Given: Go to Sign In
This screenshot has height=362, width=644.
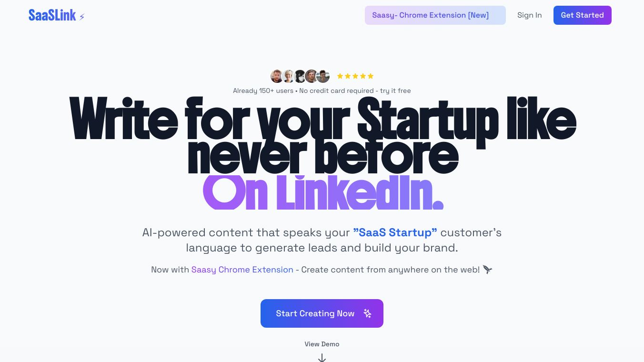Looking at the screenshot, I should pos(529,15).
